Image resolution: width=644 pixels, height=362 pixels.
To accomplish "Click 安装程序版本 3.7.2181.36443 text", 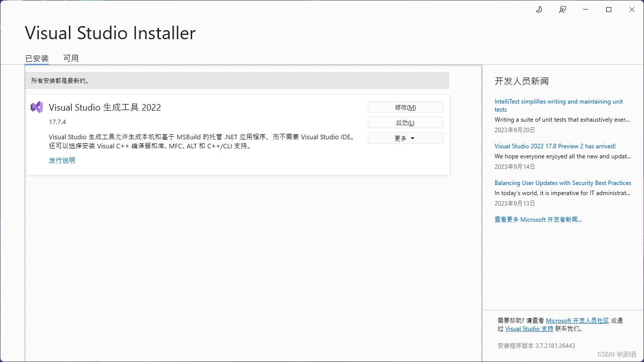I will pos(536,346).
